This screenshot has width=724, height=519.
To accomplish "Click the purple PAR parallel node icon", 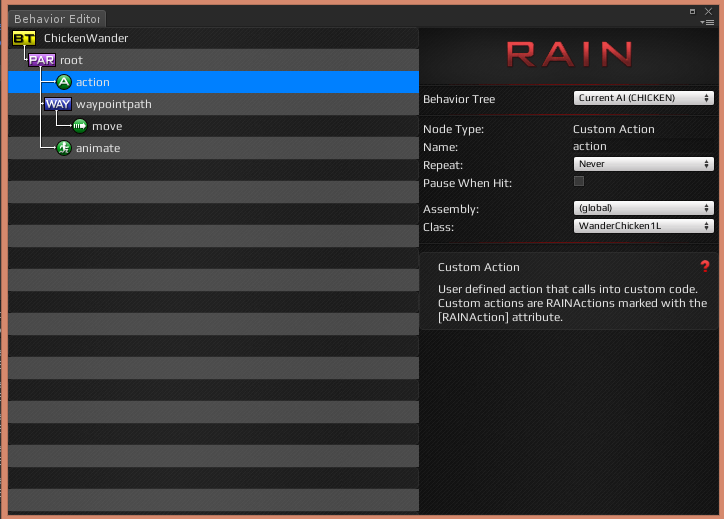I will (42, 60).
